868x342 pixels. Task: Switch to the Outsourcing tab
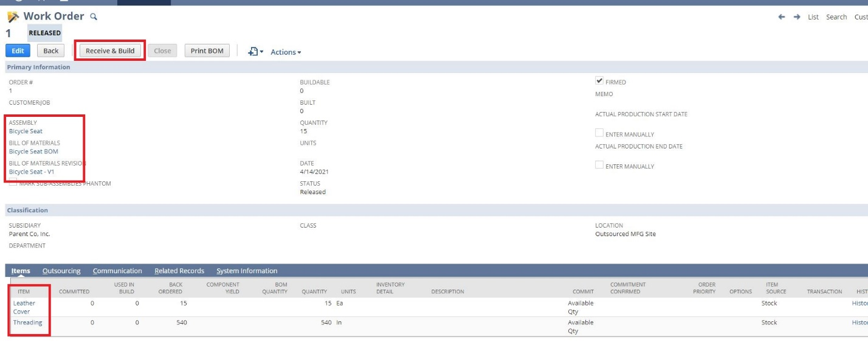[x=61, y=271]
